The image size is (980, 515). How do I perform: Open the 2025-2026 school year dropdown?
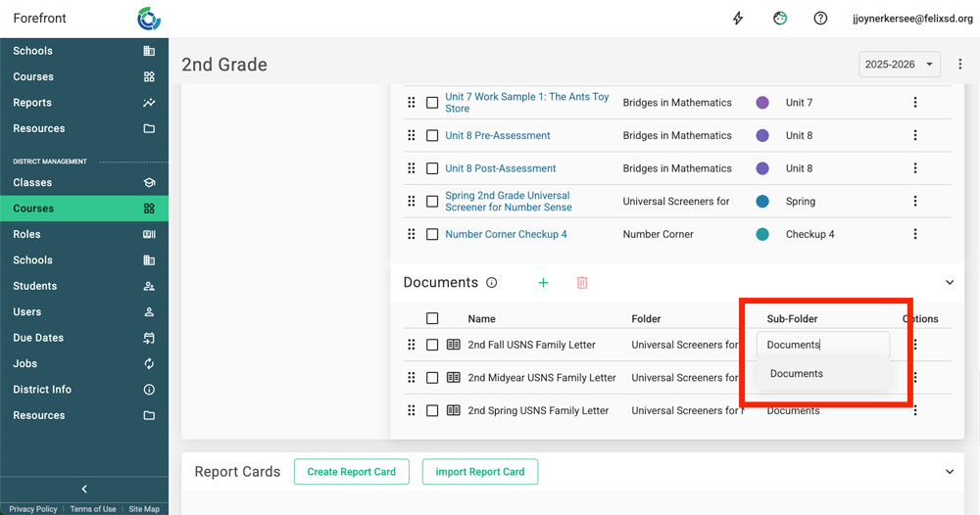(x=899, y=65)
